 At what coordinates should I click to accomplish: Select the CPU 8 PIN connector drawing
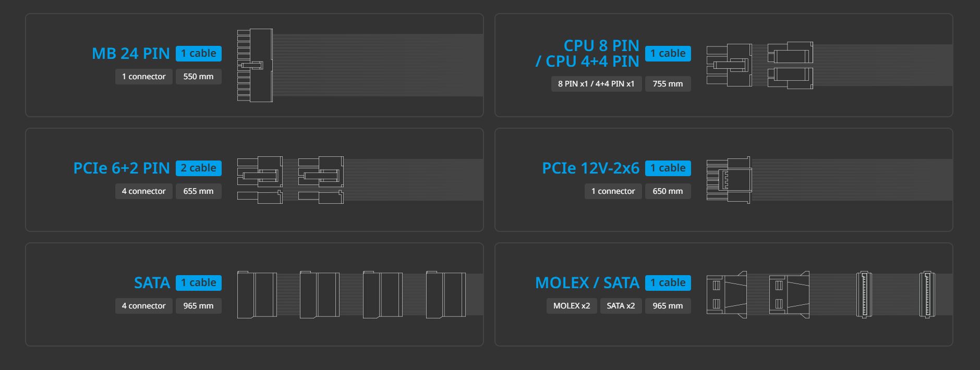729,65
